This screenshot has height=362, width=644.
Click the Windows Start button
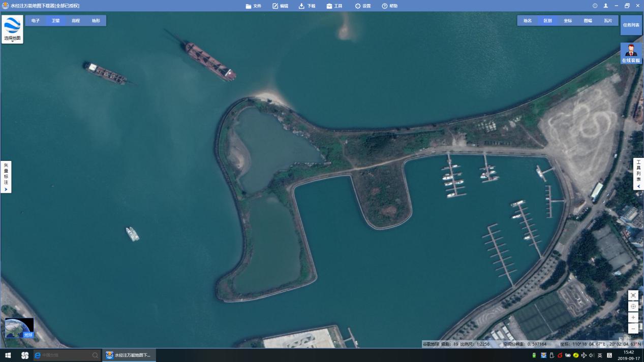8,355
